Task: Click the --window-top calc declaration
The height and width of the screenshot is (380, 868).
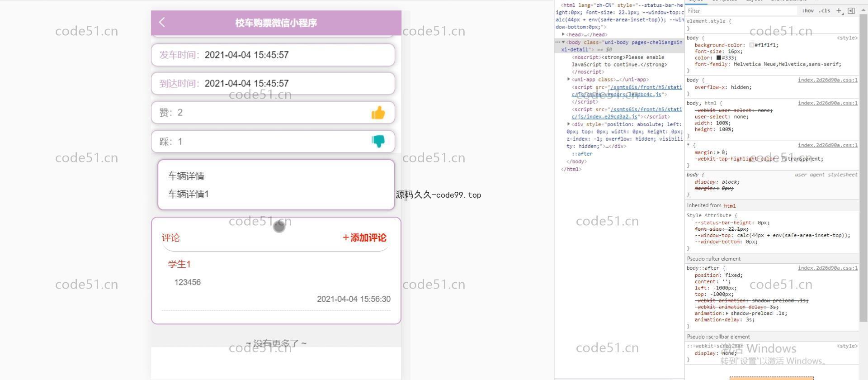Action: tap(772, 235)
